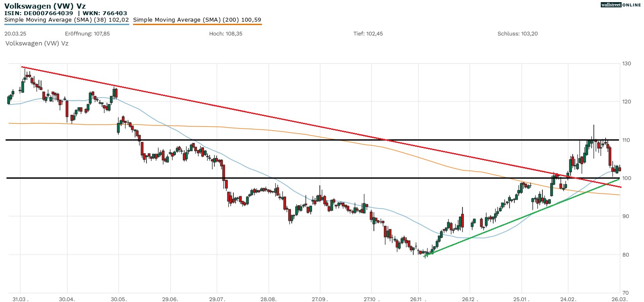The height and width of the screenshot is (302, 644).
Task: Click the blue SMA 38 legend line
Action: click(67, 24)
